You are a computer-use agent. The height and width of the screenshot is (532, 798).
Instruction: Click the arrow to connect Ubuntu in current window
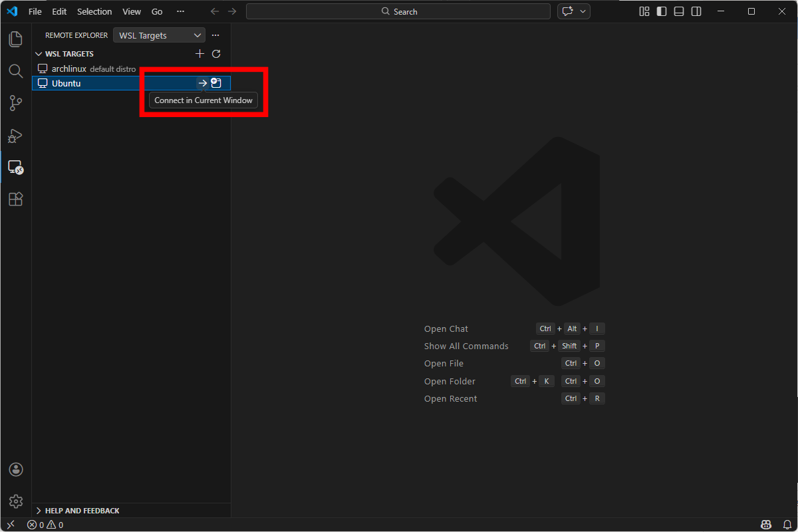202,83
